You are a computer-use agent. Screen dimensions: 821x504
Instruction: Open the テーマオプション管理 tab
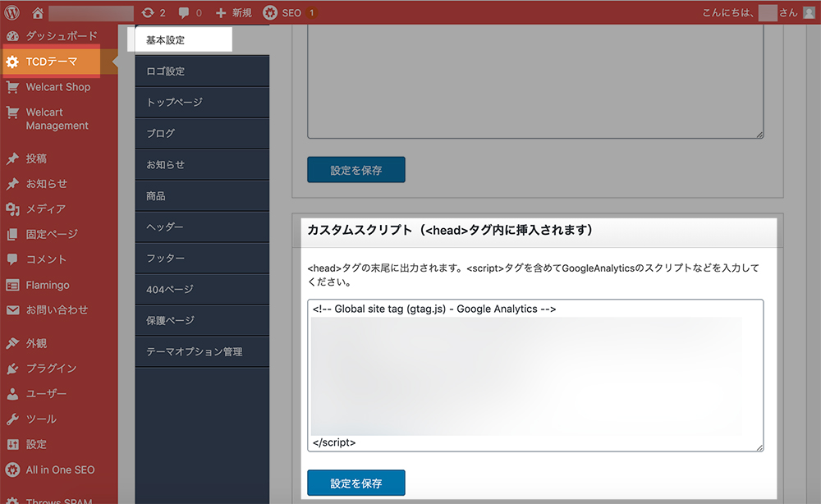202,351
